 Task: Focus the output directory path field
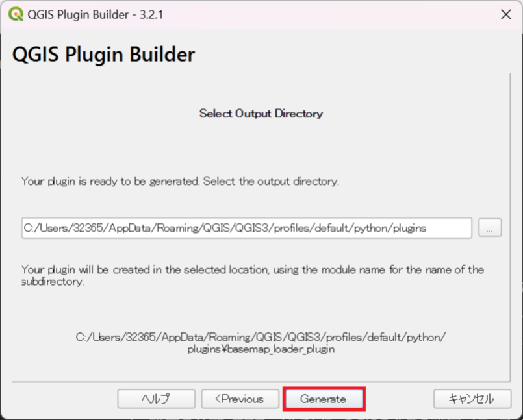coord(247,228)
